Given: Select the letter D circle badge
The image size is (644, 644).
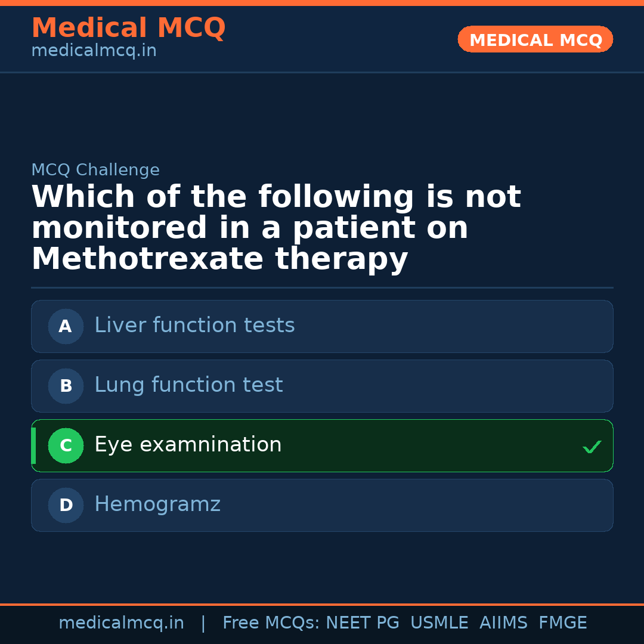Looking at the screenshot, I should (x=66, y=505).
